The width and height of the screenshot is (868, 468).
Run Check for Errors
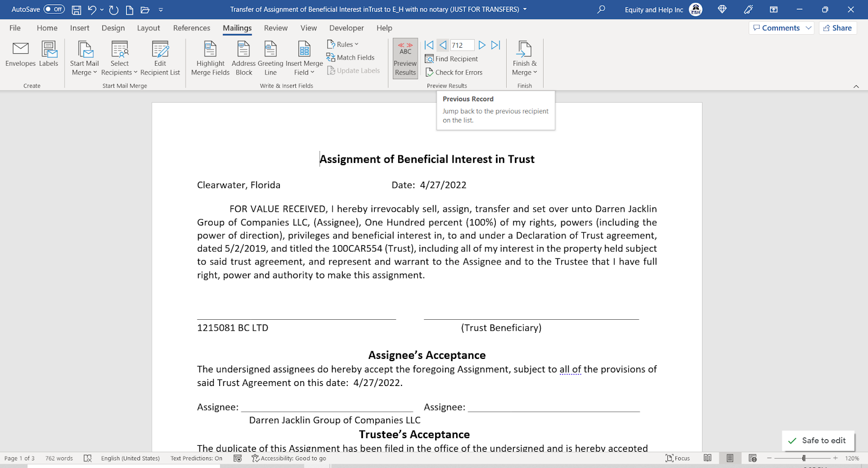coord(454,72)
